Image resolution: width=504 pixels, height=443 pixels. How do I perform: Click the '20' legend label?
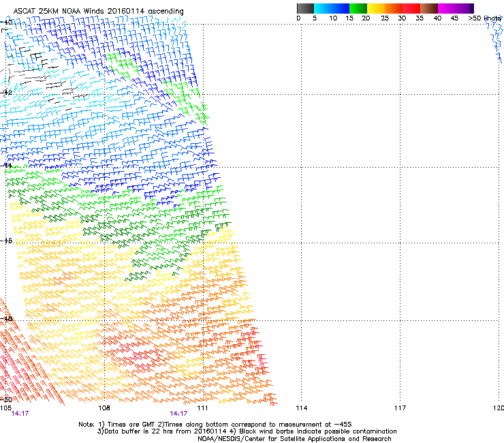[x=366, y=18]
